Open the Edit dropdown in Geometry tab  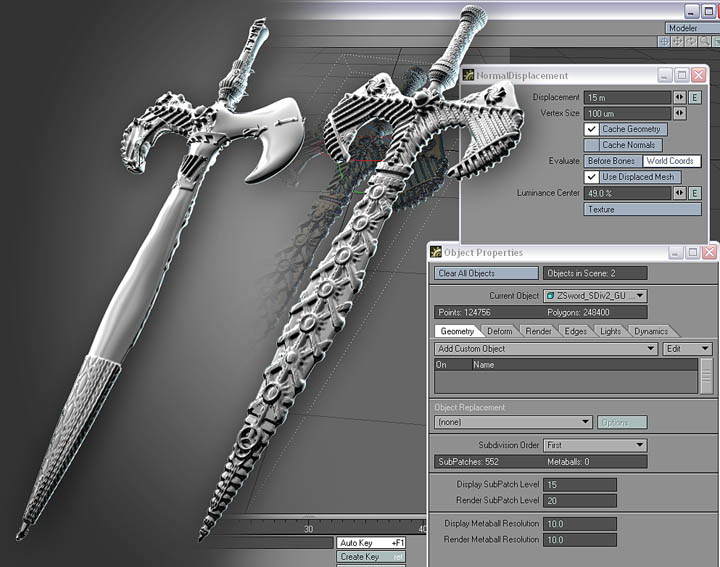[x=687, y=349]
